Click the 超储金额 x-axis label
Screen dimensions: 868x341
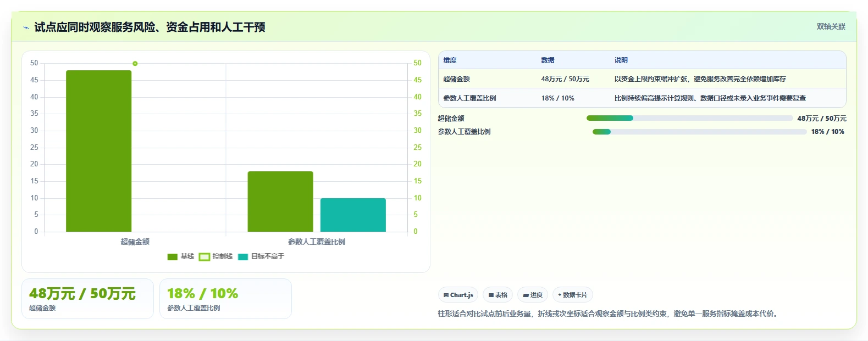point(135,242)
